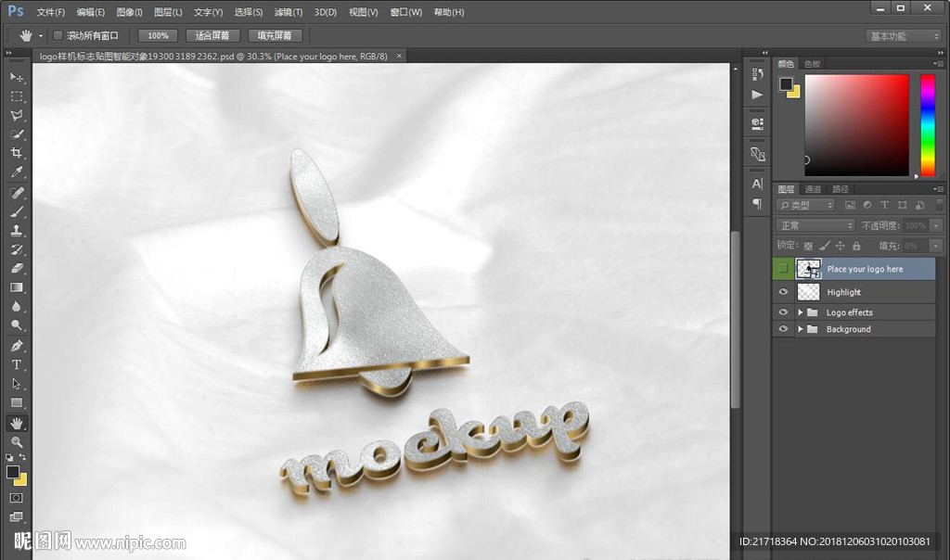
Task: Open the 滤镜 (Filter) menu
Action: (x=289, y=12)
